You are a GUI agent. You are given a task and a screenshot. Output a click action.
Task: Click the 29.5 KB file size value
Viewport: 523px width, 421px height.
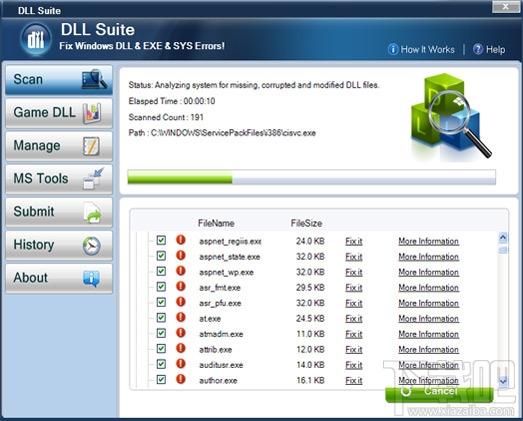pyautogui.click(x=310, y=288)
